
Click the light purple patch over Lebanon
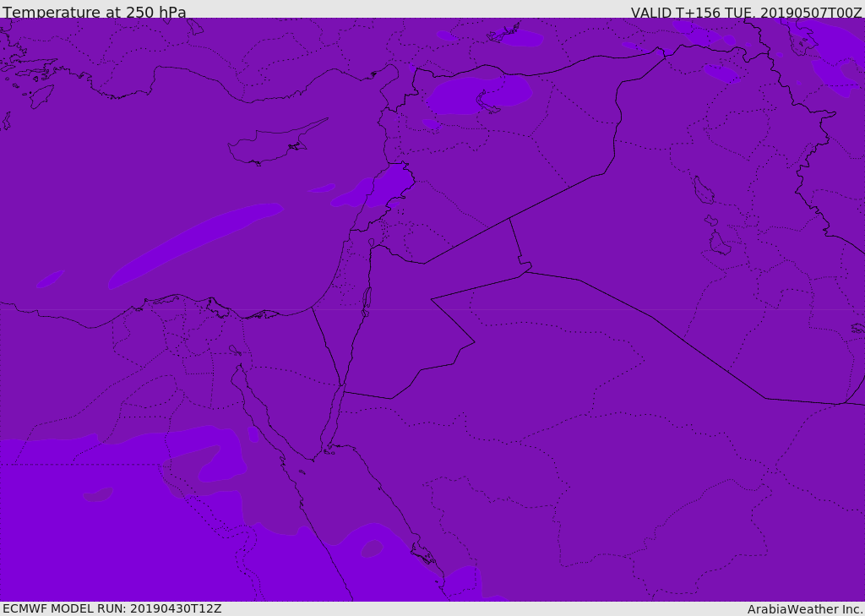pos(389,183)
